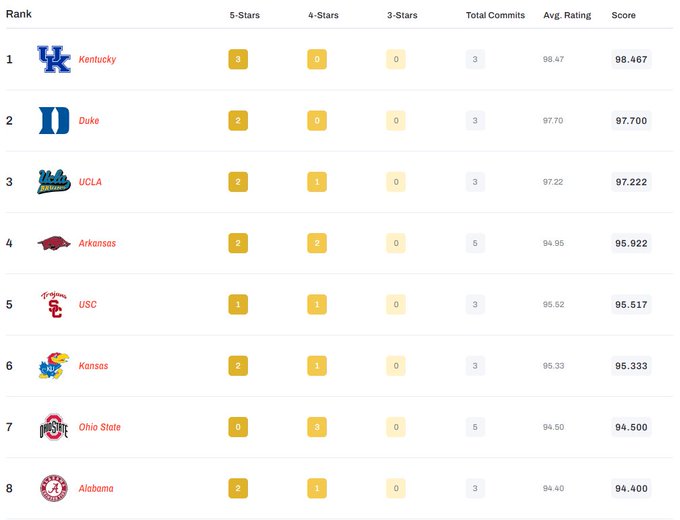Click Kansas's 3-star count badge
The image size is (680, 520).
pos(396,366)
